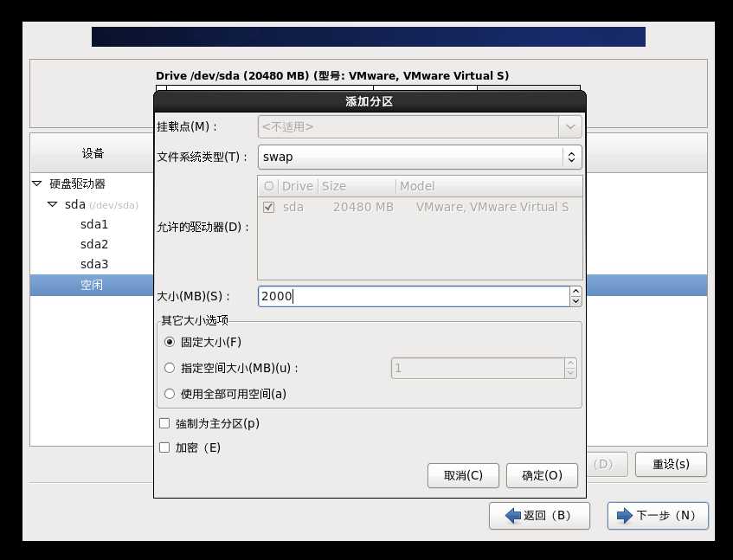Enable the 加密 checkbox
The image size is (733, 560).
(x=163, y=447)
